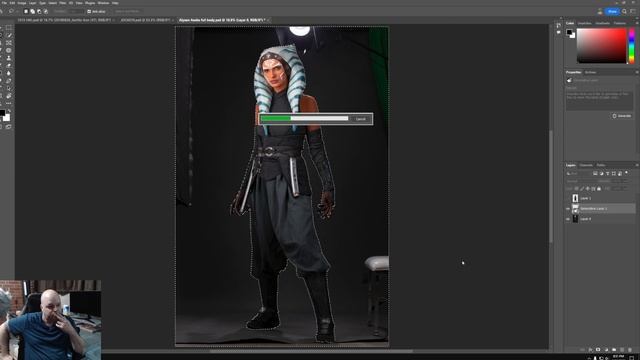Choose Add to Selection mode

click(32, 11)
